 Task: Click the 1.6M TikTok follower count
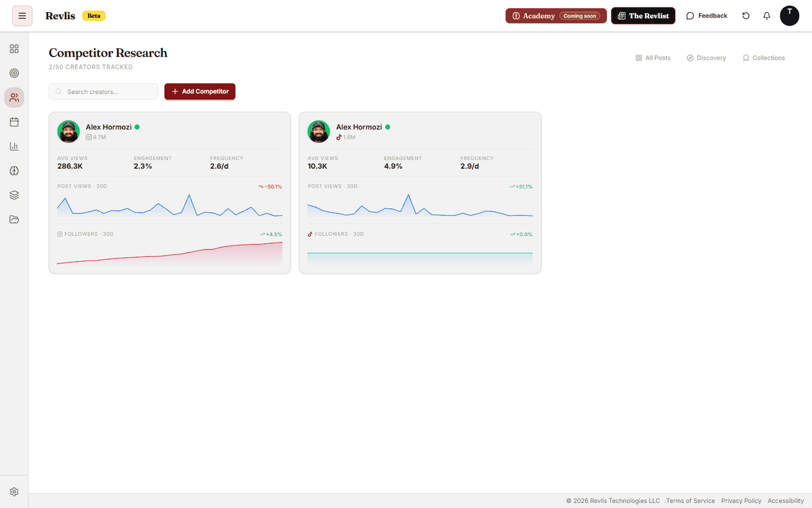click(350, 137)
